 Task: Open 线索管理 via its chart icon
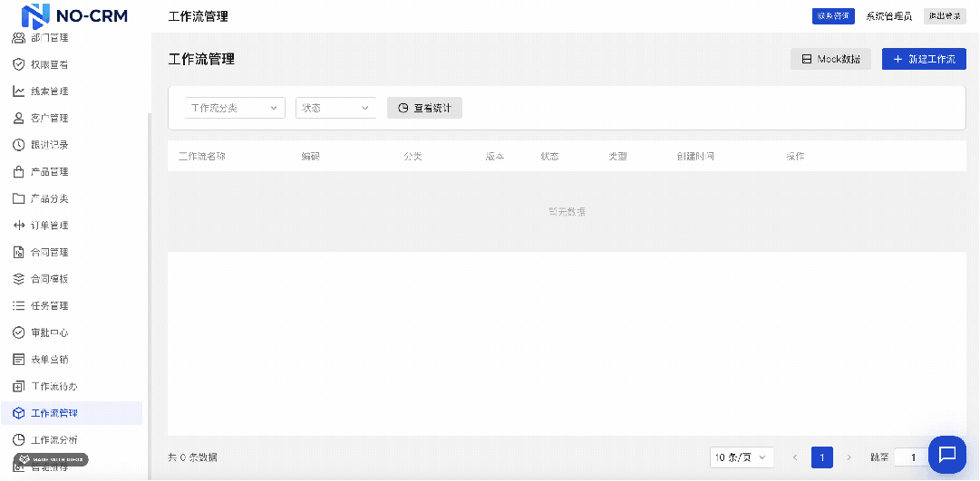coord(19,91)
